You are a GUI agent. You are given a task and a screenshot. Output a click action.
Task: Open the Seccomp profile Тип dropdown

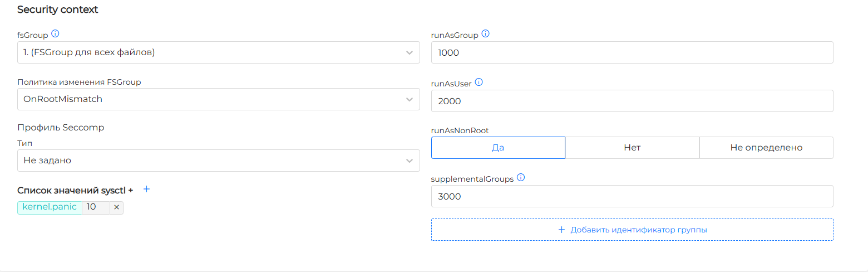211,161
